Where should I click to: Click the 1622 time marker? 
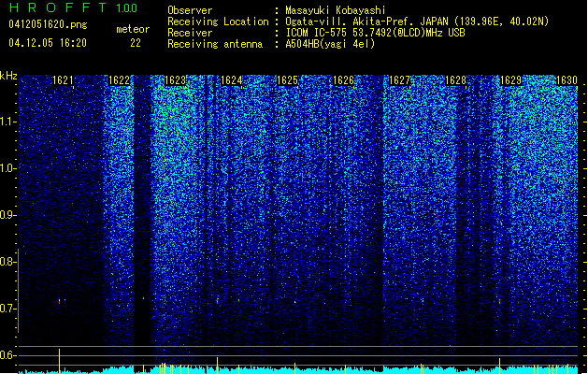click(x=119, y=80)
